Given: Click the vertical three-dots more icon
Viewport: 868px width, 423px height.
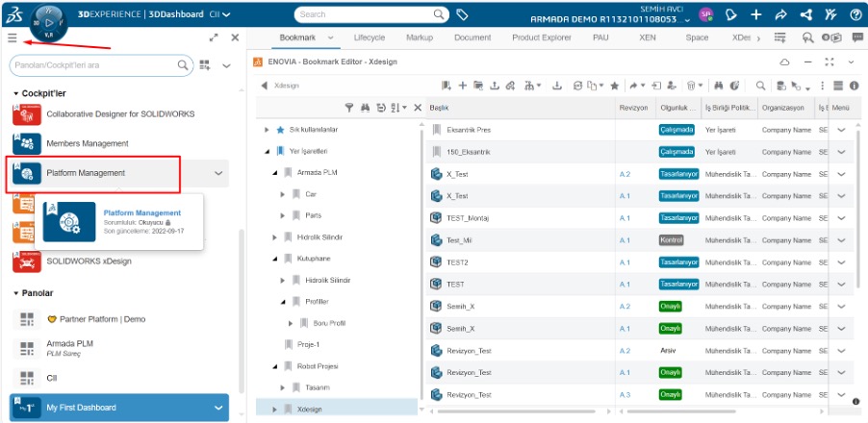Looking at the screenshot, I should [x=823, y=86].
